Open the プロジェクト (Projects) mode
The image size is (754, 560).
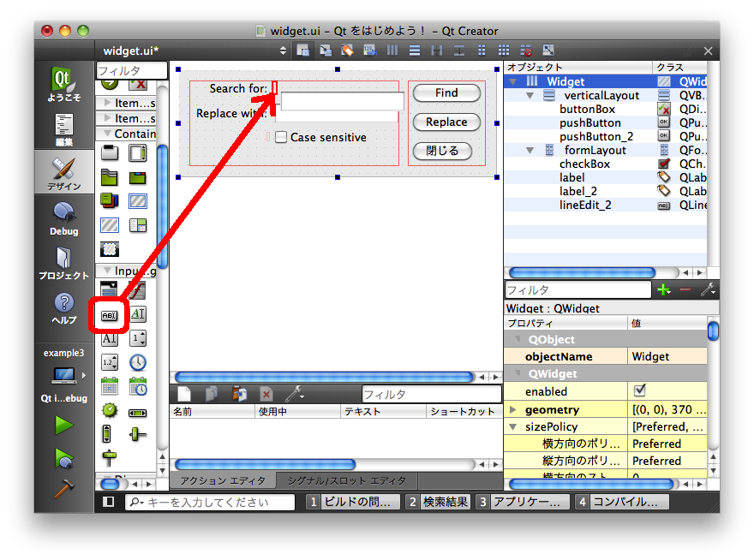(x=63, y=263)
